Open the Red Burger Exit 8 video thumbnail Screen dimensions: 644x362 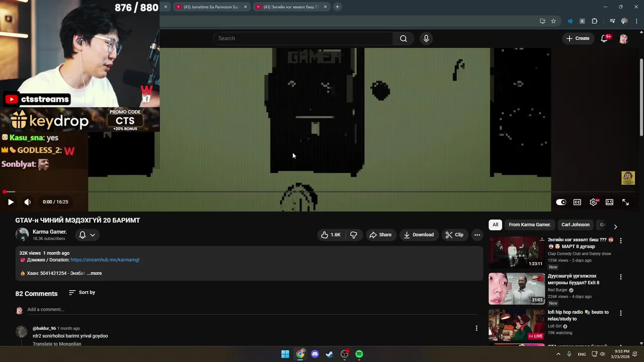[517, 289]
